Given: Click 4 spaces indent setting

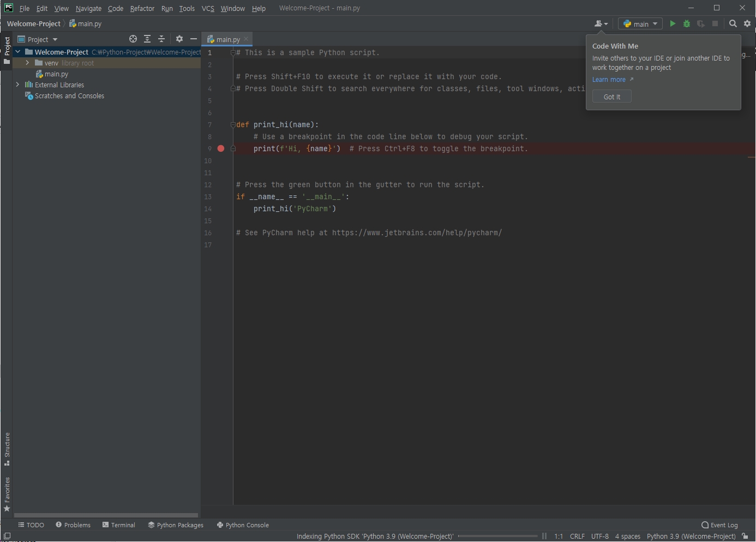Looking at the screenshot, I should (628, 536).
